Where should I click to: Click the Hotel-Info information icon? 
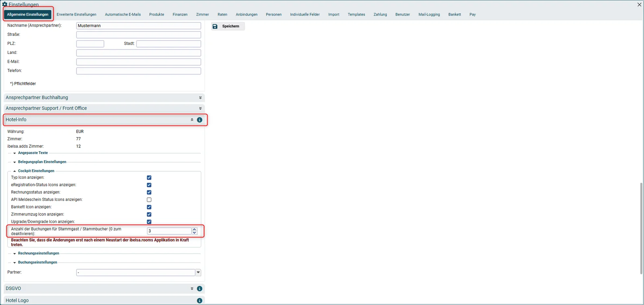(x=199, y=120)
